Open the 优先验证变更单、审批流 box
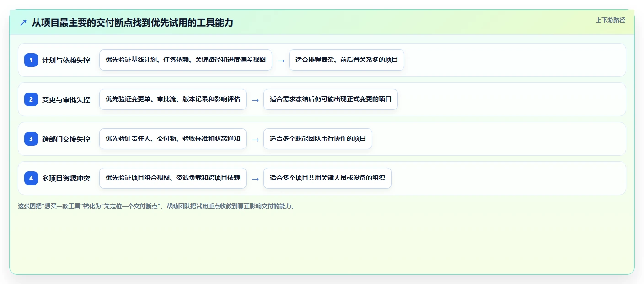This screenshot has height=284, width=644. (x=173, y=99)
